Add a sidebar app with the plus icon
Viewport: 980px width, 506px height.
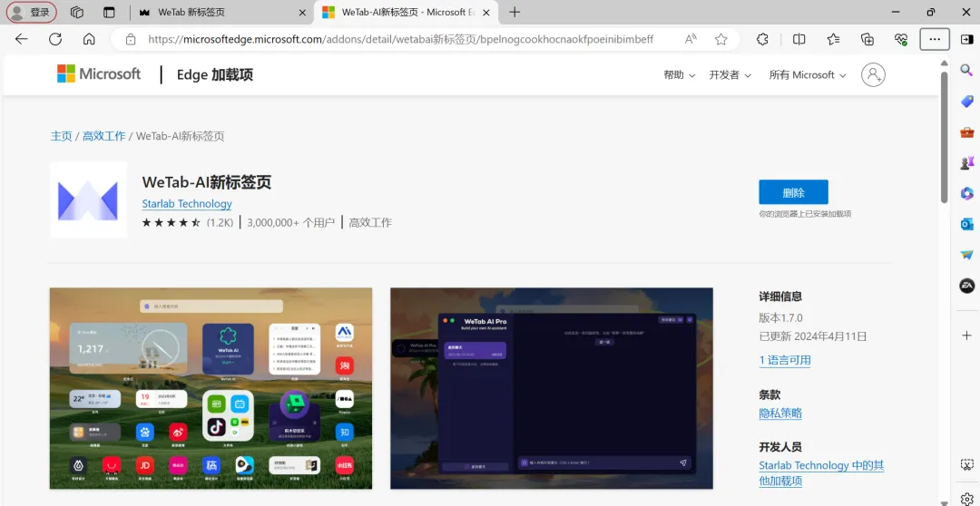tap(967, 336)
